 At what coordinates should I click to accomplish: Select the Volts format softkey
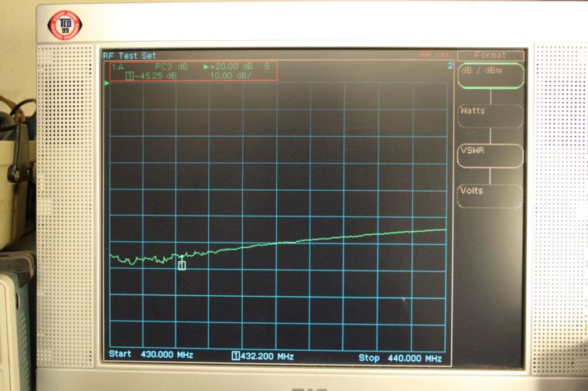click(490, 195)
